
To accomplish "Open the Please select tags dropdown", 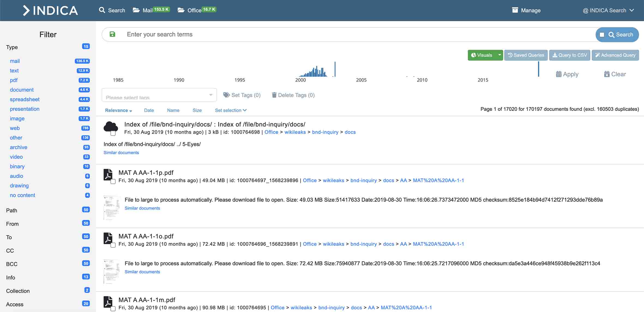I will (159, 95).
